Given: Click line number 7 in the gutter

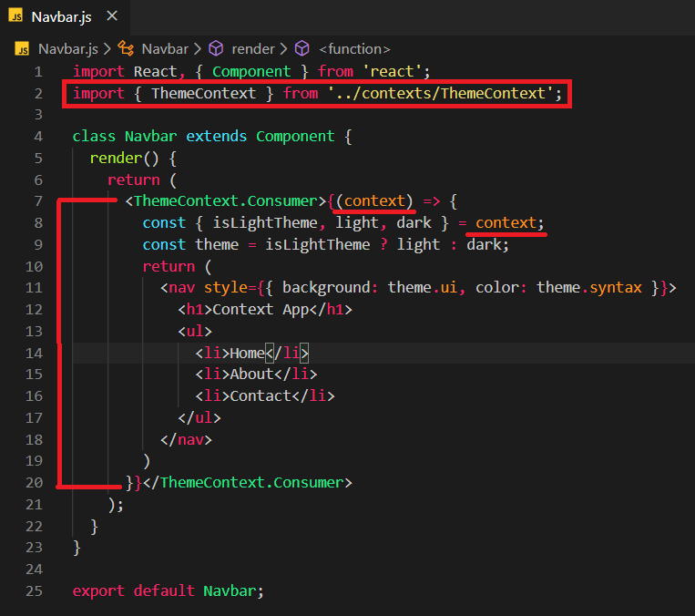Looking at the screenshot, I should 36,201.
